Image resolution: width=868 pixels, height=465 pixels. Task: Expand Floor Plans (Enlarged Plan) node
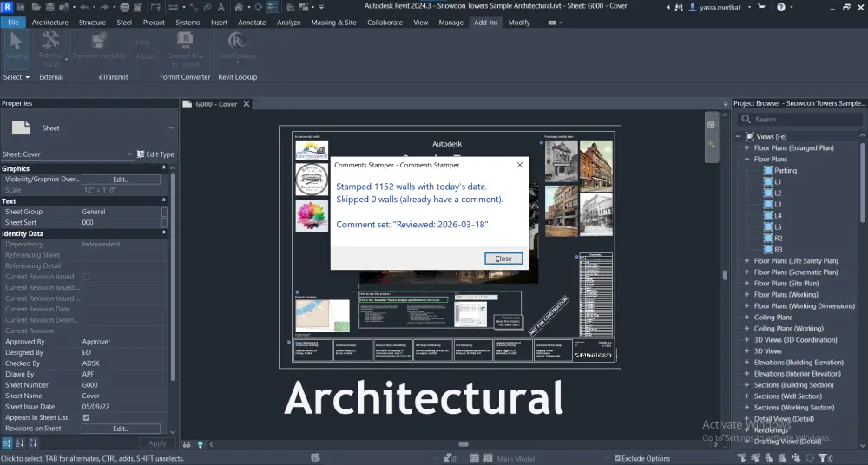tap(746, 147)
